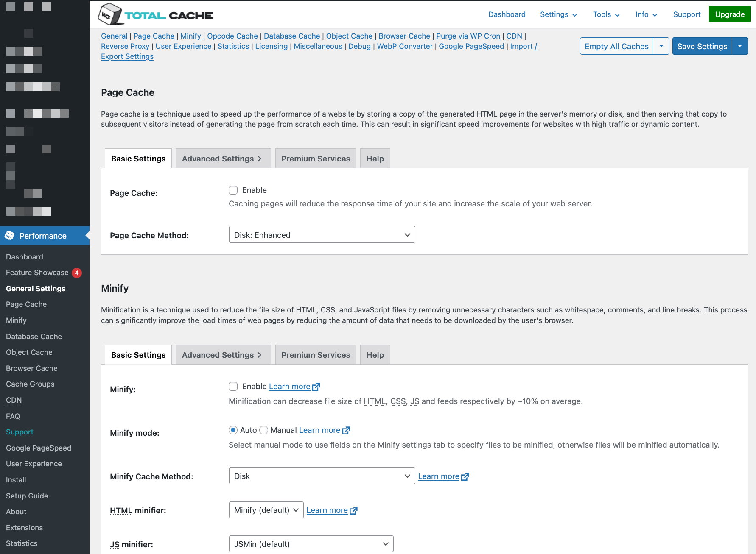
Task: Open the Page Cache Method dropdown
Action: tap(322, 234)
